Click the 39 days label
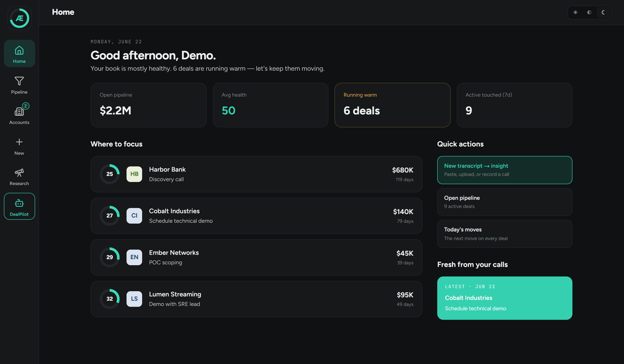The width and height of the screenshot is (624, 364). click(x=405, y=263)
